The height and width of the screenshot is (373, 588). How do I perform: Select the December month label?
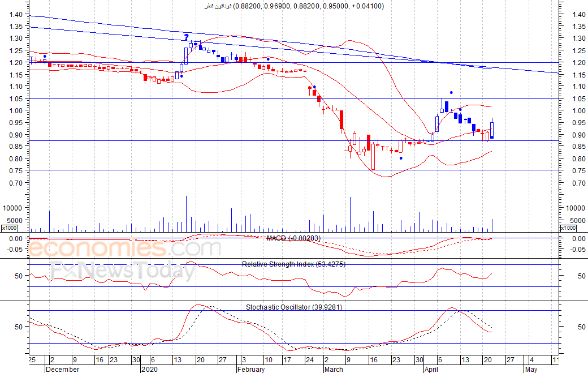63,369
